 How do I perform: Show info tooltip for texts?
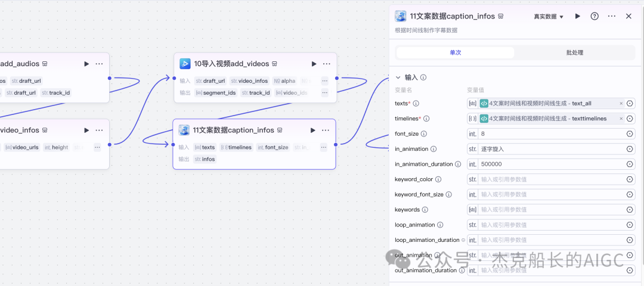[x=416, y=104]
